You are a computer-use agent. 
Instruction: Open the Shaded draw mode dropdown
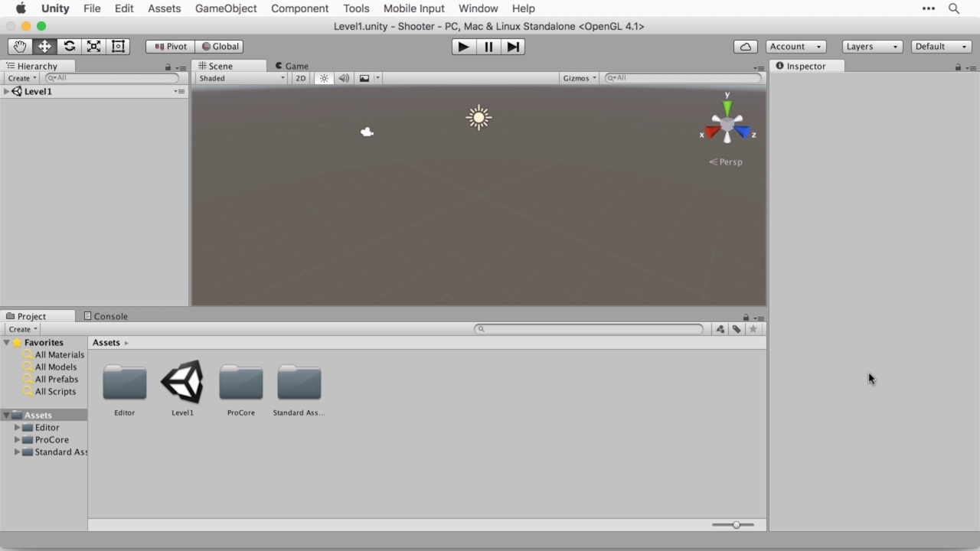pos(241,78)
